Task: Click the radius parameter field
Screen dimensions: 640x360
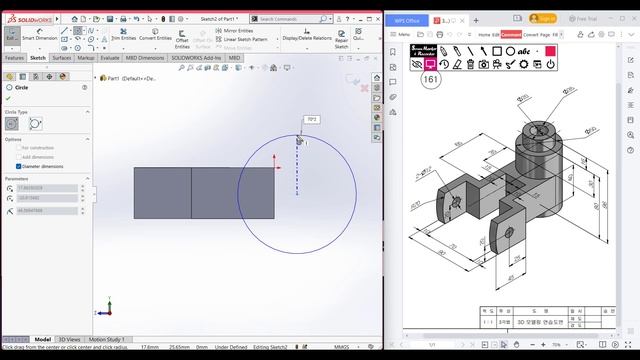Action: 47,211
